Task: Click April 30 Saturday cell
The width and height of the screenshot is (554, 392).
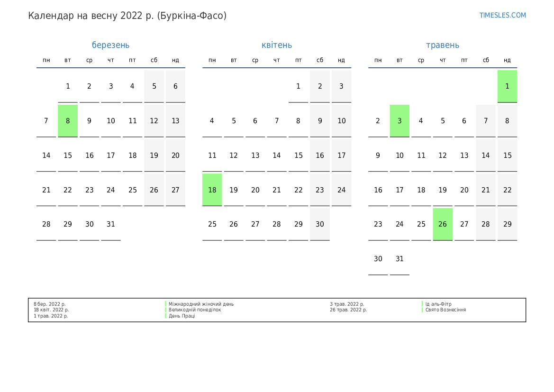Action: (320, 224)
